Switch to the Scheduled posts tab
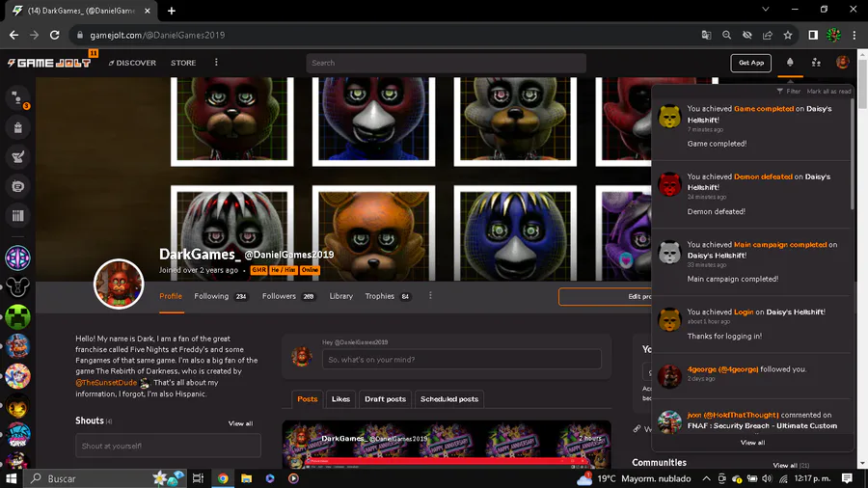Screen dimensions: 868x488 [x=448, y=399]
